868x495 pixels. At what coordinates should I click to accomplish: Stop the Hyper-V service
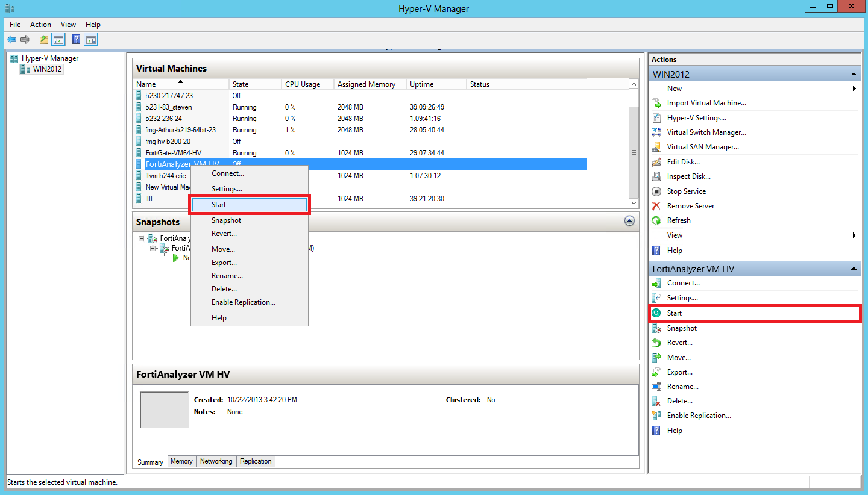pos(687,191)
